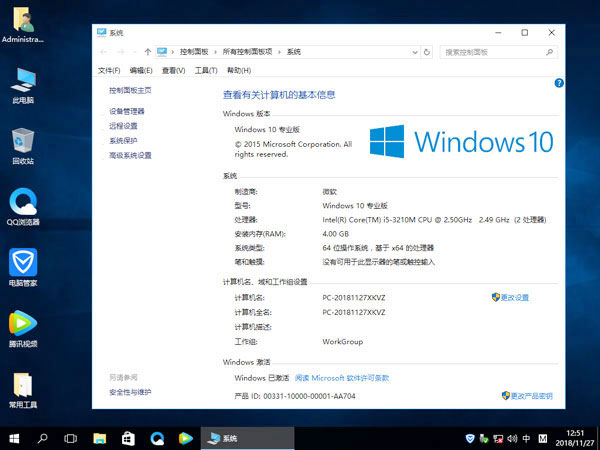Select 控制面板 in breadcrumb path
The width and height of the screenshot is (600, 450).
pyautogui.click(x=194, y=52)
